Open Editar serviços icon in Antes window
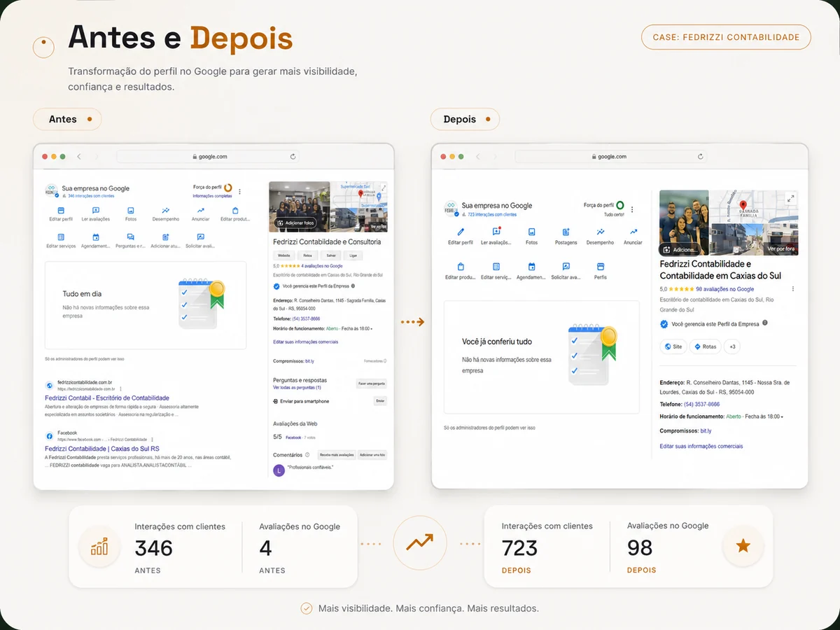The image size is (840, 630). tap(61, 237)
